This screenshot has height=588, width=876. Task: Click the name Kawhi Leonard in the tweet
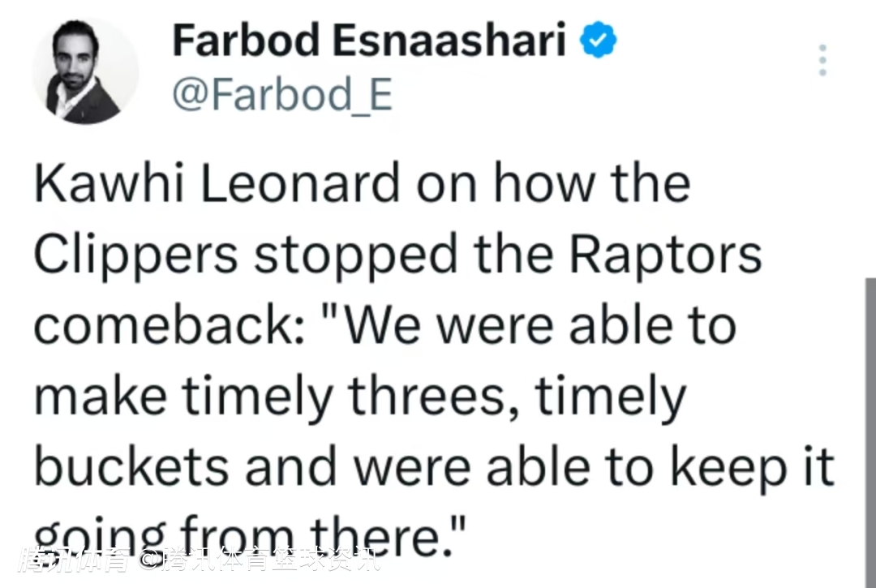click(x=217, y=184)
